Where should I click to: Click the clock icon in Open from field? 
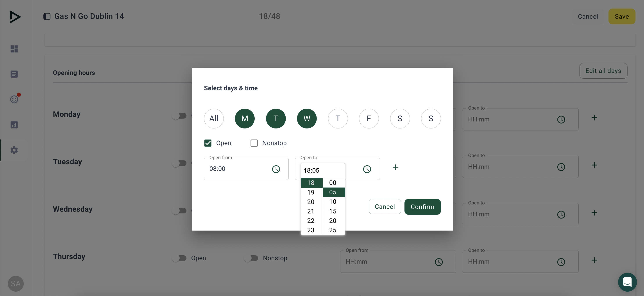point(276,169)
